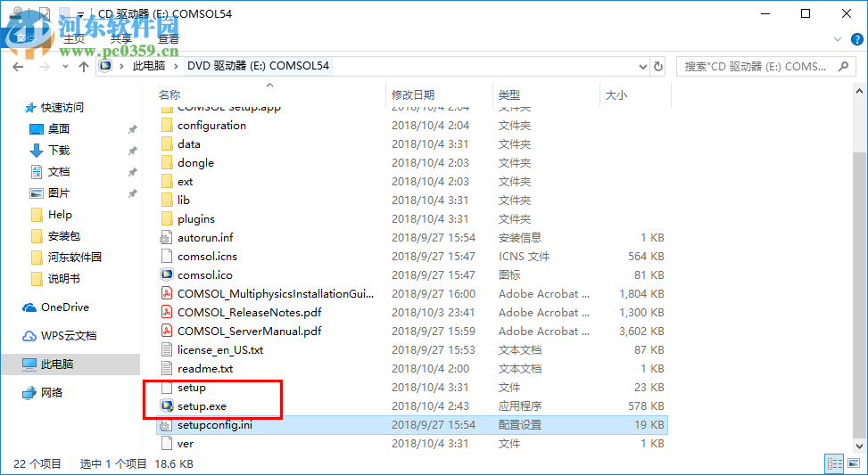Click the license_en_US.txt document icon
This screenshot has width=868, height=475.
tap(167, 350)
